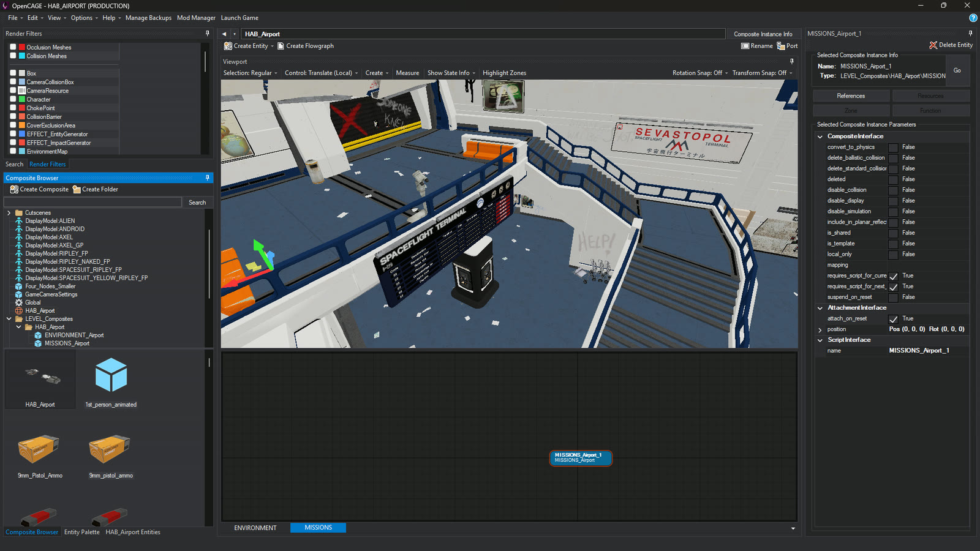The width and height of the screenshot is (980, 551).
Task: Select the HAB_Airport globe icon in tree
Action: [x=19, y=310]
